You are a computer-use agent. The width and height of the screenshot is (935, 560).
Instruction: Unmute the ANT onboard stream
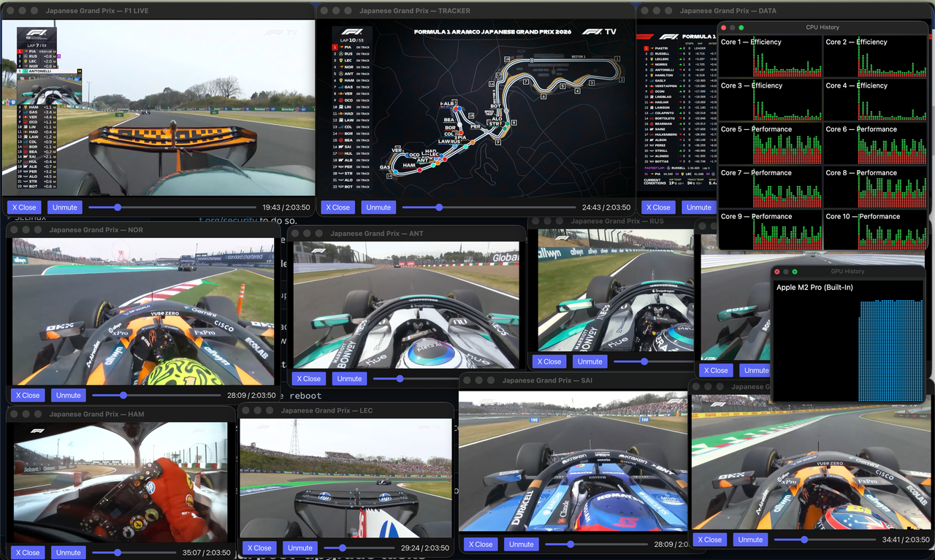pos(349,378)
